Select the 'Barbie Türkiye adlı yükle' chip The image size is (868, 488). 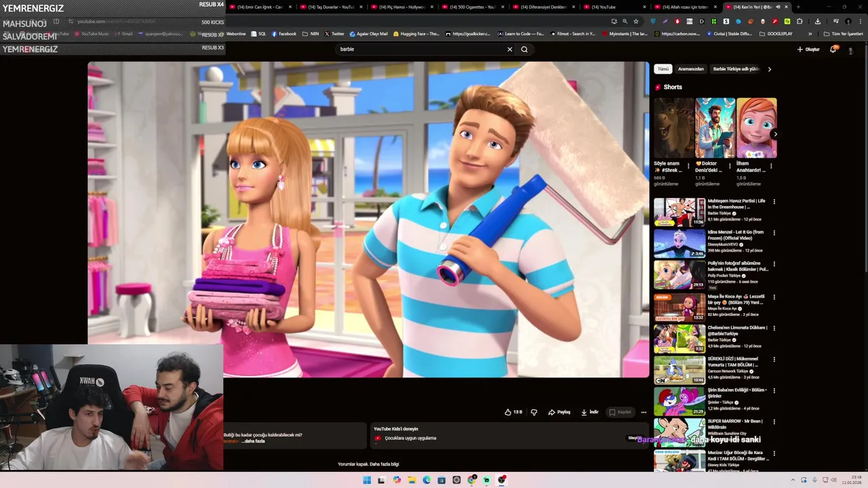(736, 69)
